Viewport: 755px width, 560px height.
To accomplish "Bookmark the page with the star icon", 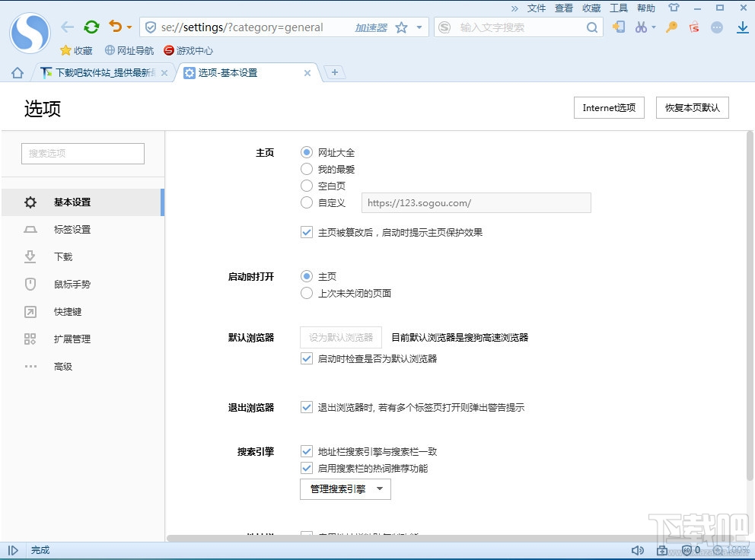I will 401,27.
